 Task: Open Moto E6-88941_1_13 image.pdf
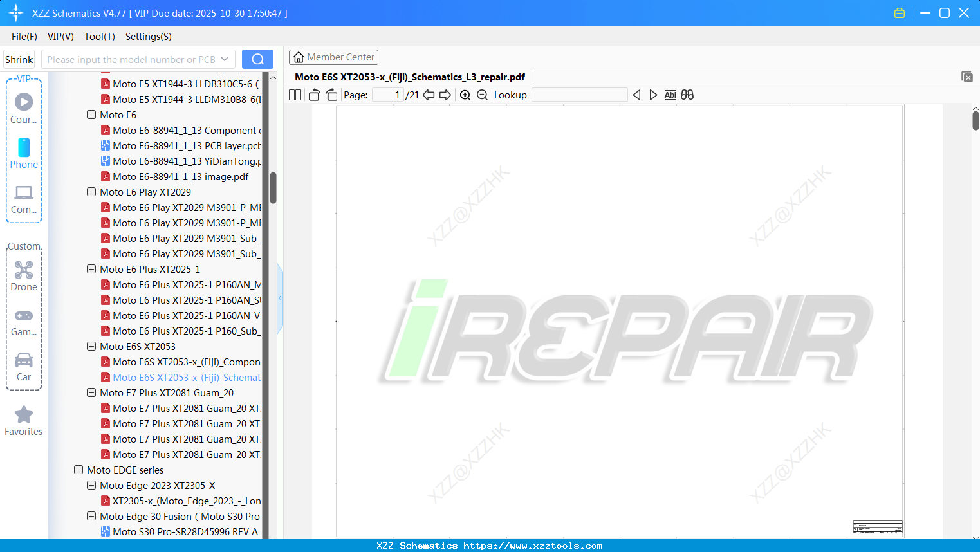click(x=174, y=177)
